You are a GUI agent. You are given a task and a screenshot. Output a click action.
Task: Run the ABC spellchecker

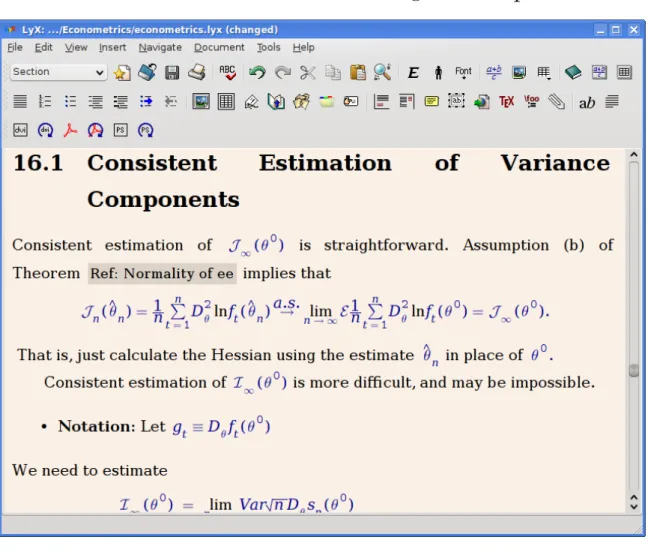coord(227,73)
